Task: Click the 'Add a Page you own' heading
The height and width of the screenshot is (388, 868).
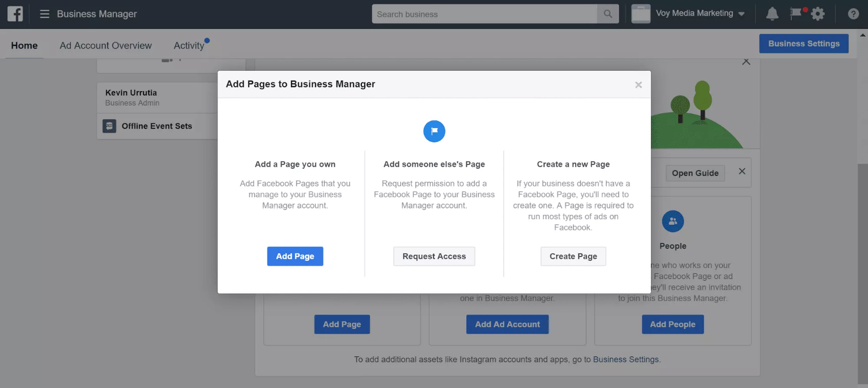Action: pyautogui.click(x=295, y=164)
